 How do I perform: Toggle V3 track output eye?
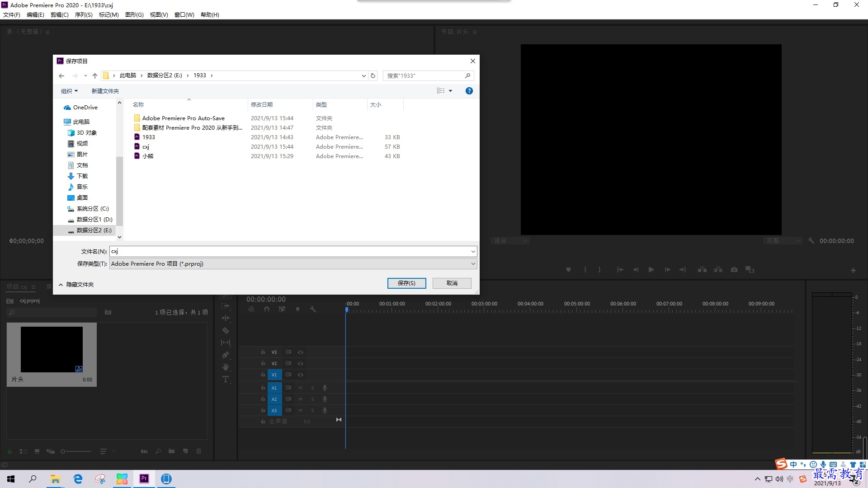pos(300,352)
